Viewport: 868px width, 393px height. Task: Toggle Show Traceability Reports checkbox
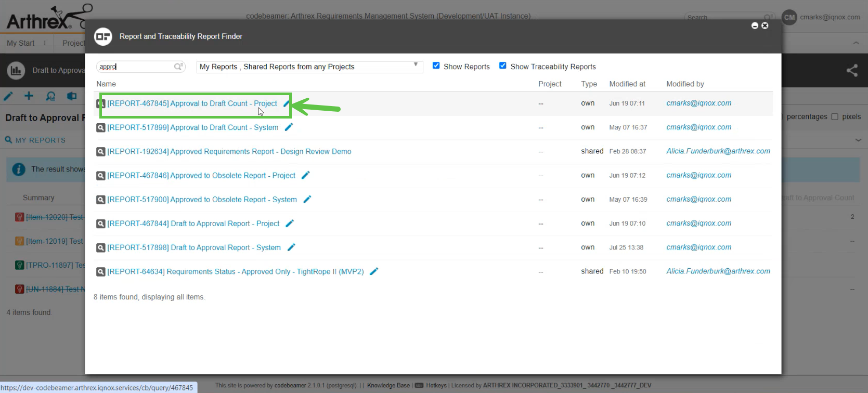click(503, 65)
